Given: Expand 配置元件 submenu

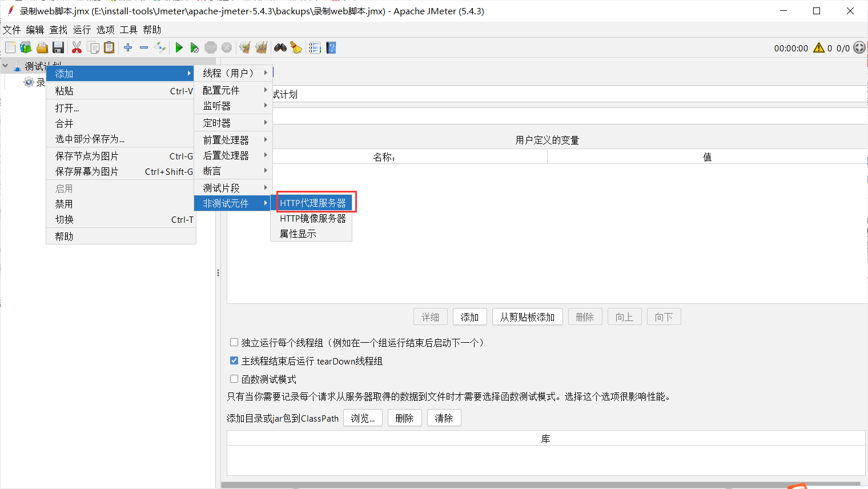Looking at the screenshot, I should point(233,90).
